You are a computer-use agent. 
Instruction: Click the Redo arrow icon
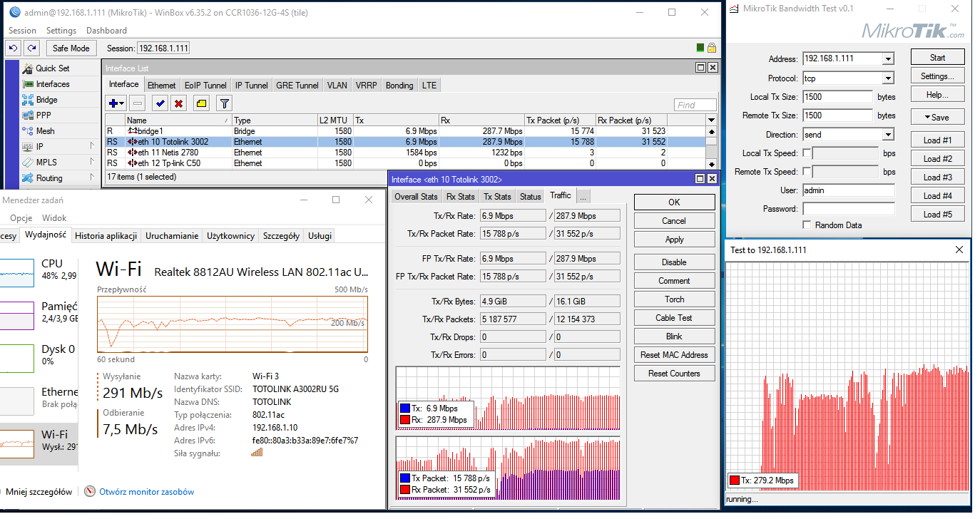pos(31,48)
